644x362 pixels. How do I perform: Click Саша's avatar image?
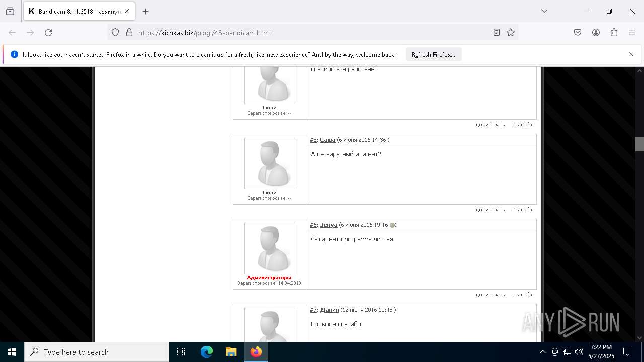pos(270,163)
